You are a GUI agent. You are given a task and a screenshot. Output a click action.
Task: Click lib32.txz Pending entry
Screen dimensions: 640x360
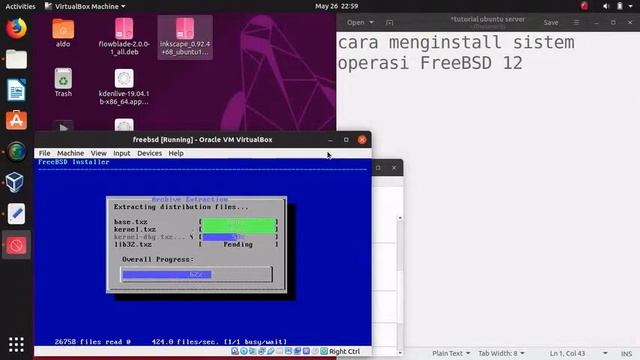click(x=196, y=244)
